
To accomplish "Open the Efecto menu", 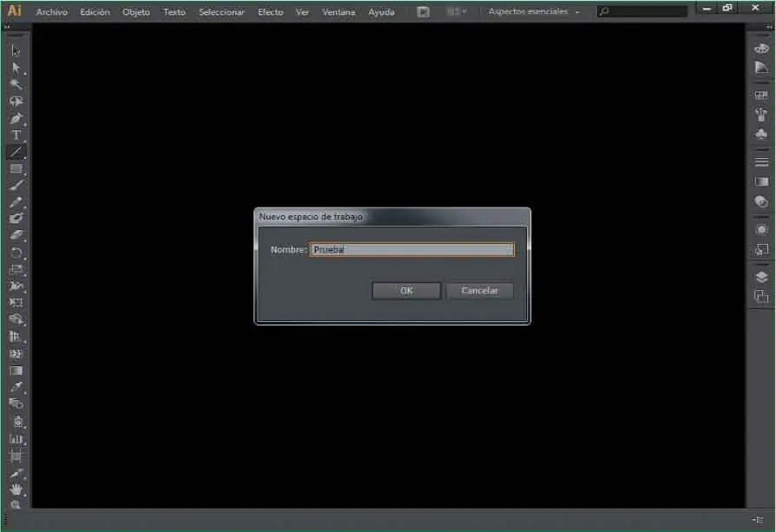I will coord(270,12).
